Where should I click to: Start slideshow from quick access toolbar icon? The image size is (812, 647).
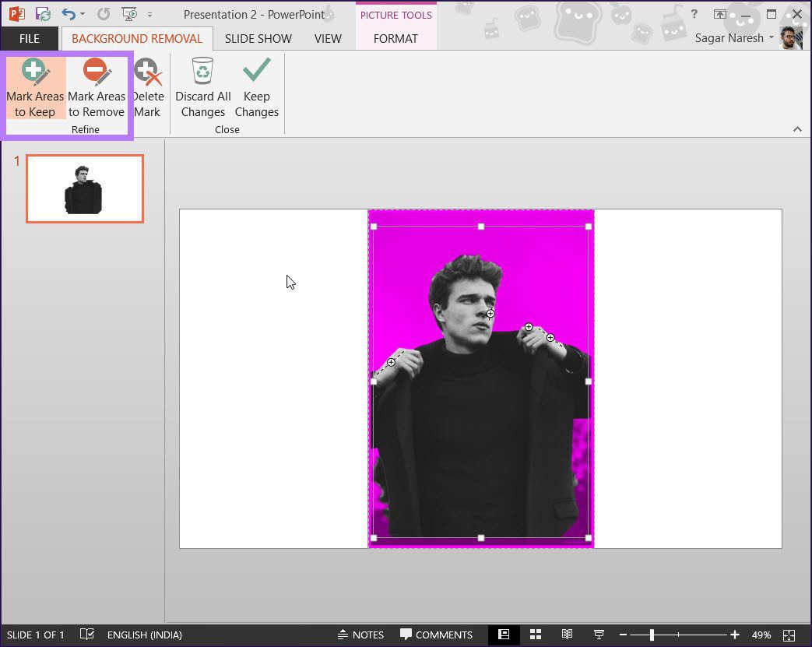point(129,14)
